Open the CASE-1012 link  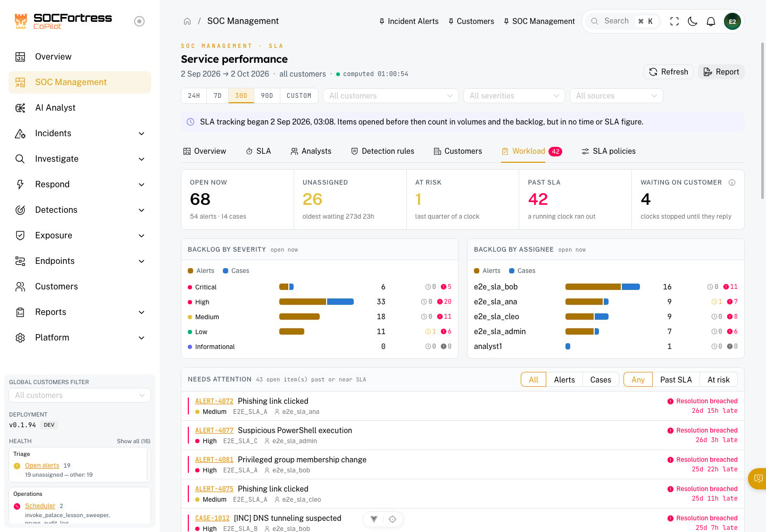tap(212, 518)
